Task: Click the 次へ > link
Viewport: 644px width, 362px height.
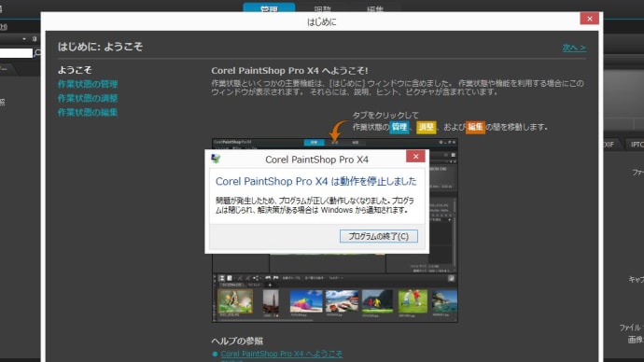Action: [574, 48]
